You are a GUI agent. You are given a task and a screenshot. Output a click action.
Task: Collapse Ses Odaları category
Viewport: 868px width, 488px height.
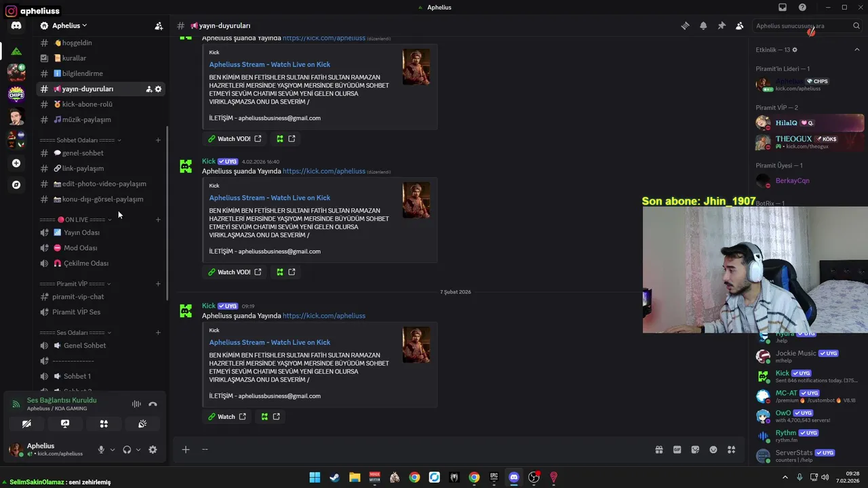pyautogui.click(x=75, y=333)
